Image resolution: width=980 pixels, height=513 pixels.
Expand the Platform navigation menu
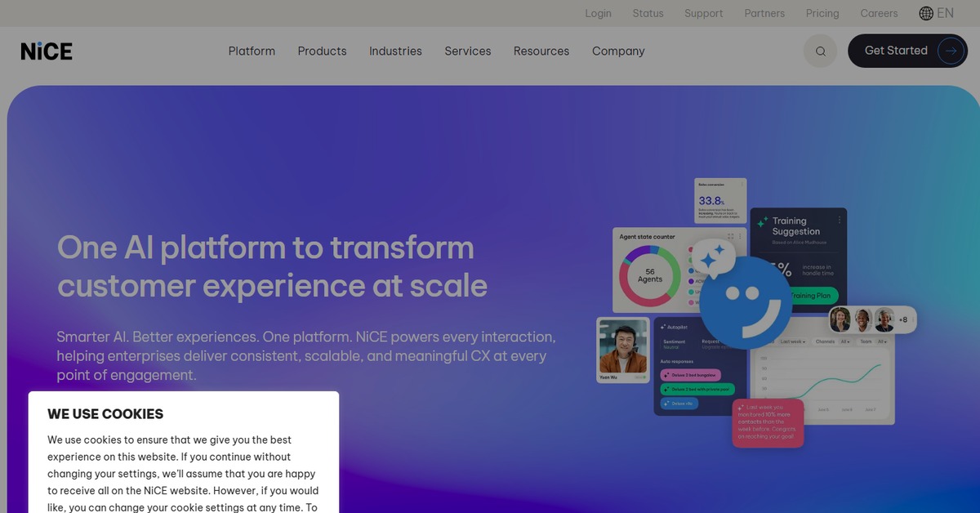252,51
